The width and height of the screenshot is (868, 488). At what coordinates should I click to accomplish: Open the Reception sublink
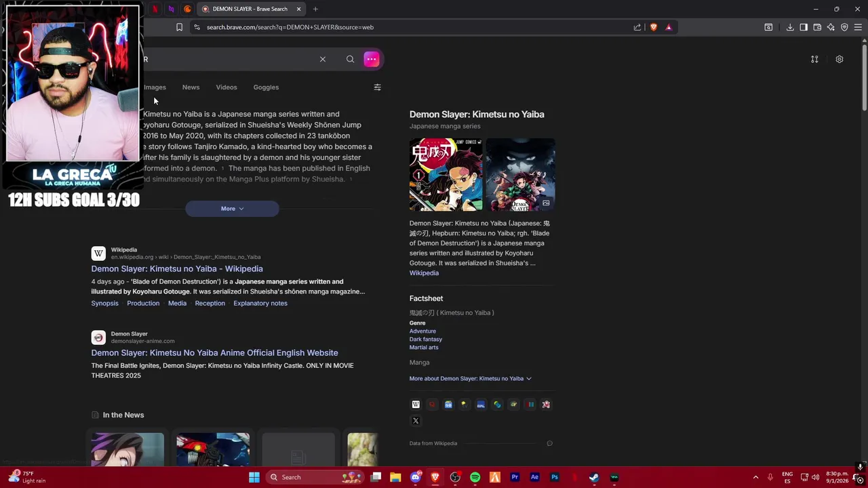coord(210,303)
